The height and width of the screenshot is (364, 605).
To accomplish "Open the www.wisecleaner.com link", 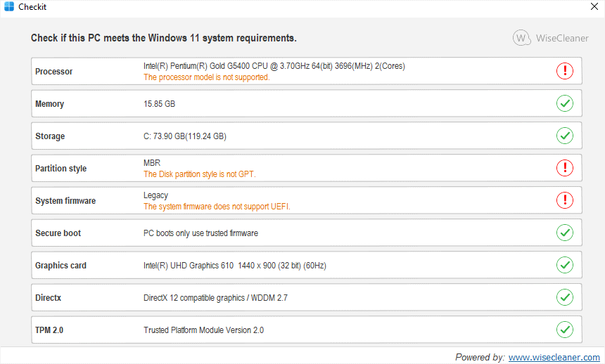I will (554, 357).
